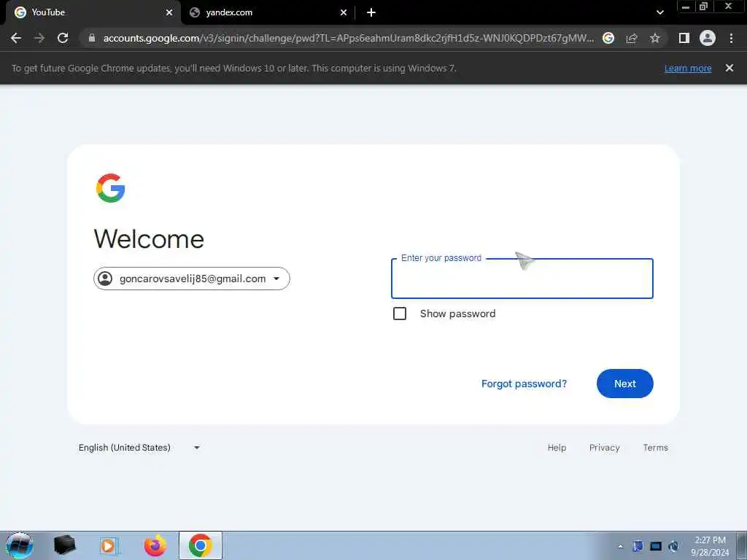The height and width of the screenshot is (560, 747).
Task: Click the Google icon in address bar
Action: [x=608, y=38]
